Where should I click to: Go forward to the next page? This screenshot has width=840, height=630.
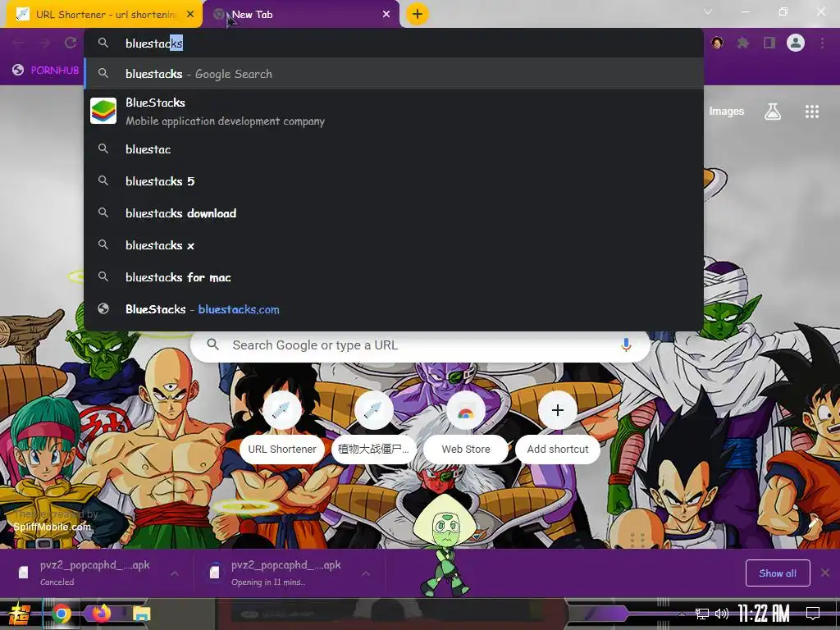pos(44,43)
